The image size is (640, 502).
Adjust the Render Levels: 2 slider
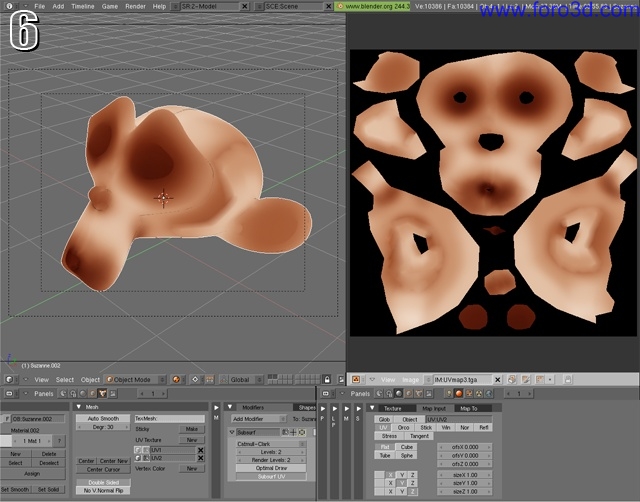coord(271,460)
